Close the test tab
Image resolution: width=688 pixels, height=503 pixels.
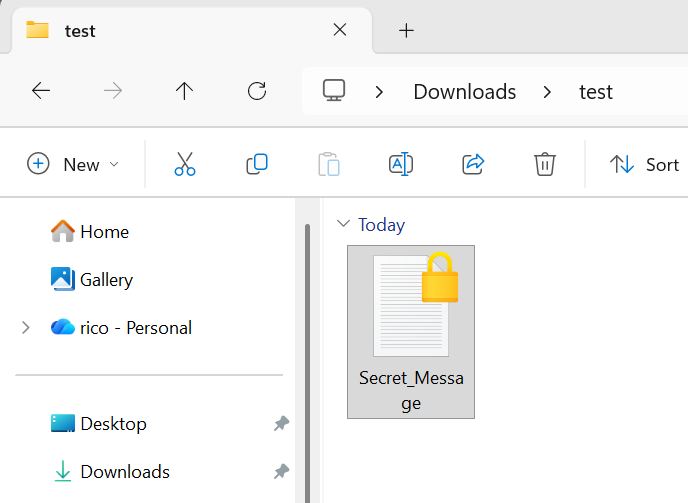(x=340, y=30)
